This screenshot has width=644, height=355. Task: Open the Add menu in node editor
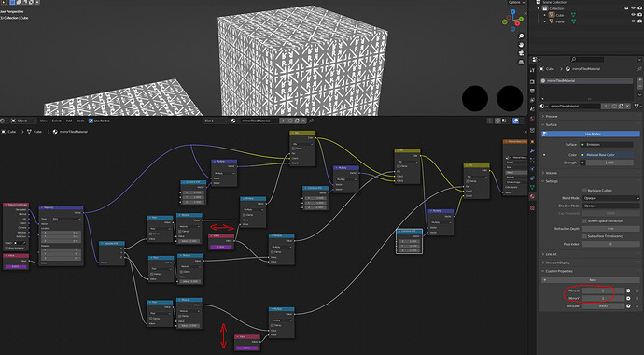tap(68, 121)
